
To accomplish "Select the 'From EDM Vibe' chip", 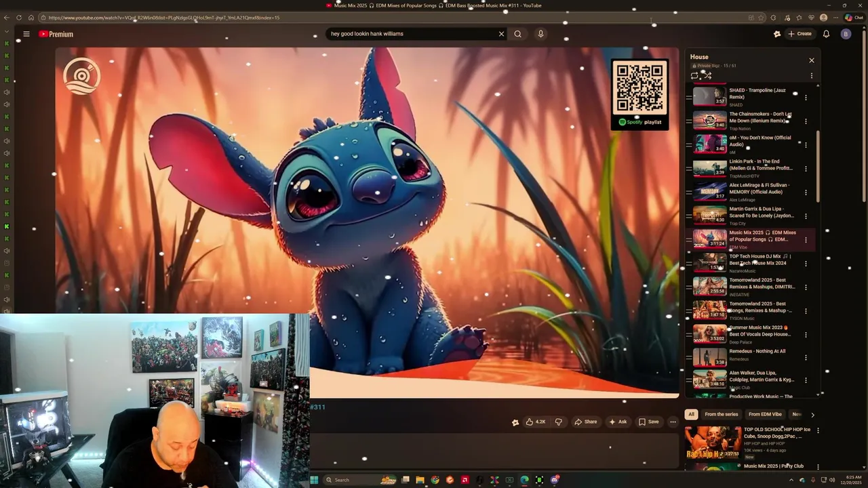I will click(765, 414).
